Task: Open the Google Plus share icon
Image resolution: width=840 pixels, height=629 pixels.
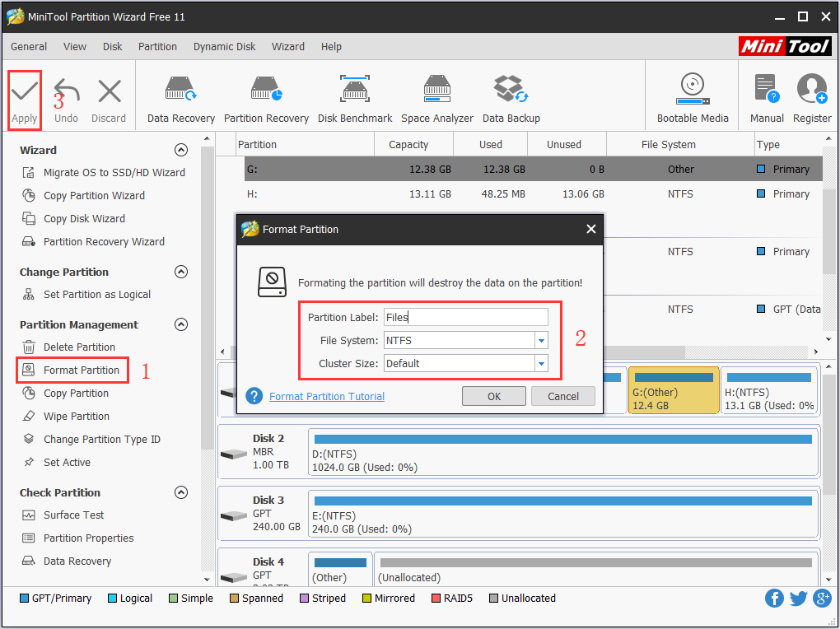Action: pyautogui.click(x=822, y=598)
